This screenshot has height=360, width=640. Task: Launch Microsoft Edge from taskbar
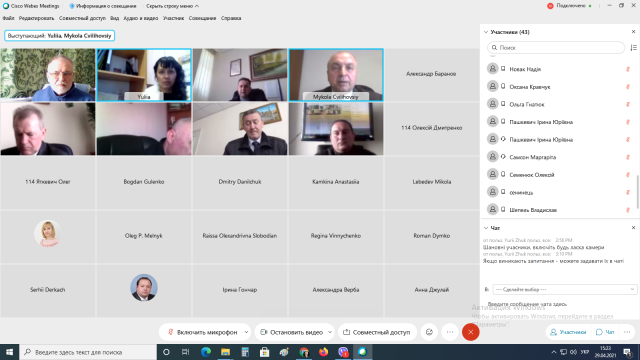pyautogui.click(x=206, y=352)
